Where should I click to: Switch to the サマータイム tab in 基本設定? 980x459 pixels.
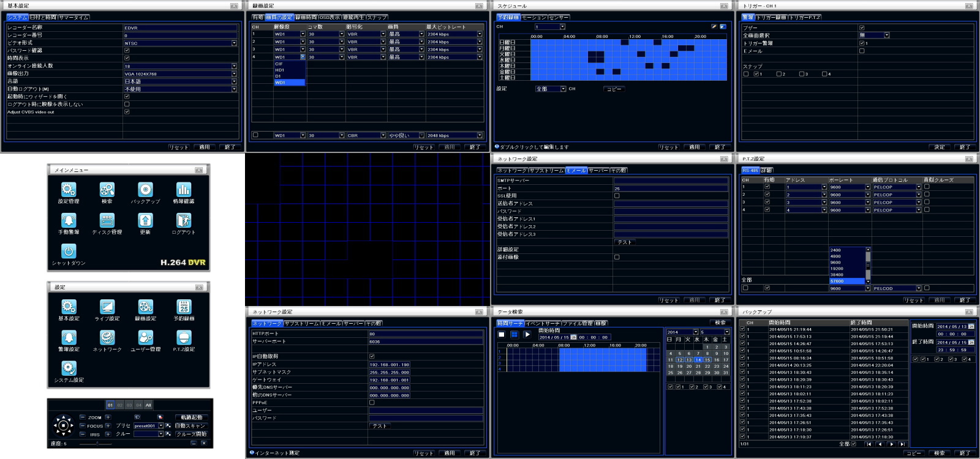tap(74, 17)
